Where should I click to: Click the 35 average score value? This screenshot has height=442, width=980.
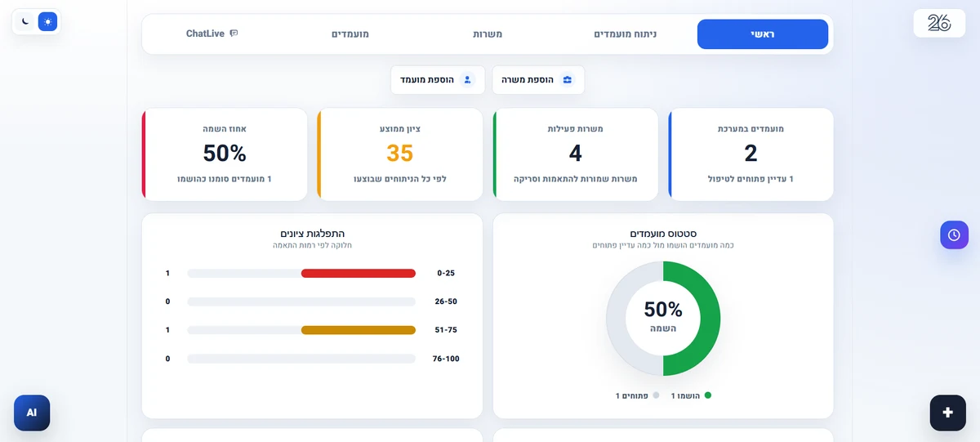point(400,153)
